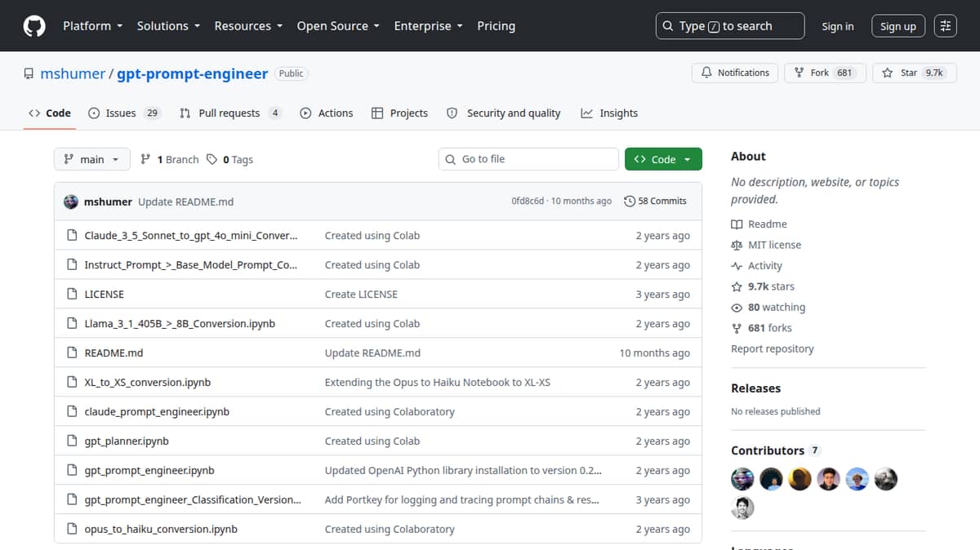Click Report repository

tap(773, 349)
